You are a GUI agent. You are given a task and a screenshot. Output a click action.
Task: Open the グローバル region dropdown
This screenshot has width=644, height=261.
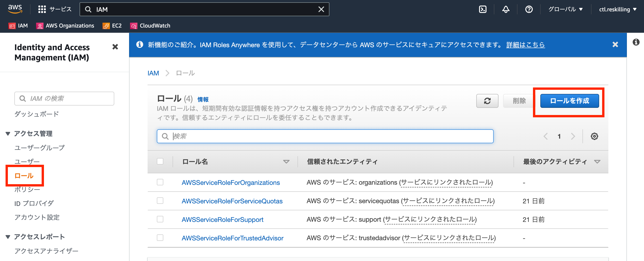[x=565, y=9]
